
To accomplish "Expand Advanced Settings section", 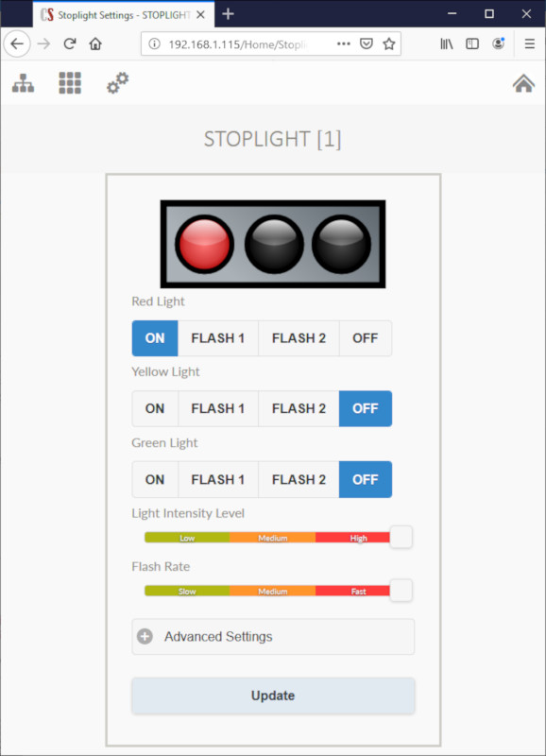I will click(x=273, y=637).
